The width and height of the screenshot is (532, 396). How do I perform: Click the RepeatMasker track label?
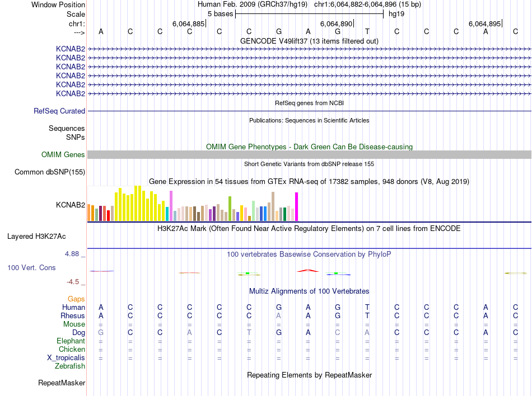tap(62, 383)
